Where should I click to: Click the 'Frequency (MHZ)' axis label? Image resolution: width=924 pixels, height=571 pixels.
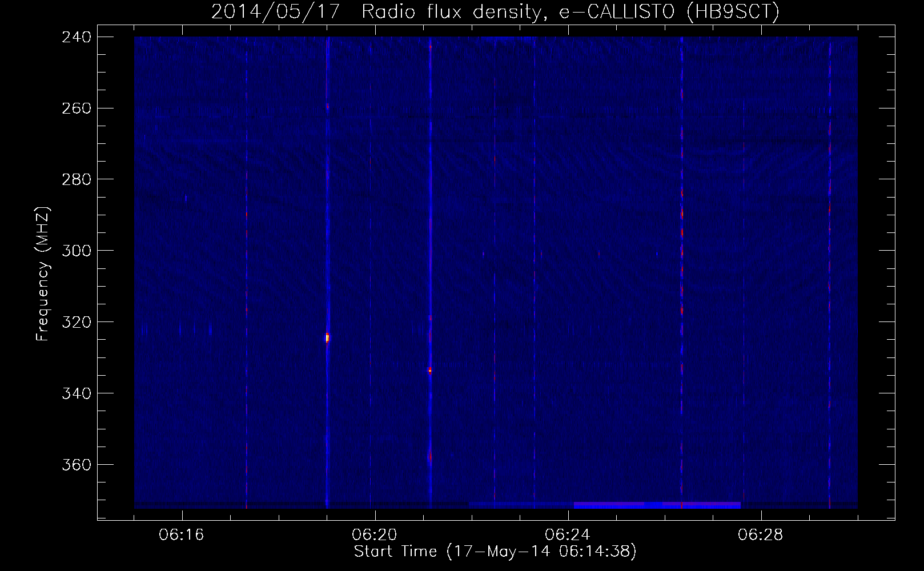[x=43, y=274]
